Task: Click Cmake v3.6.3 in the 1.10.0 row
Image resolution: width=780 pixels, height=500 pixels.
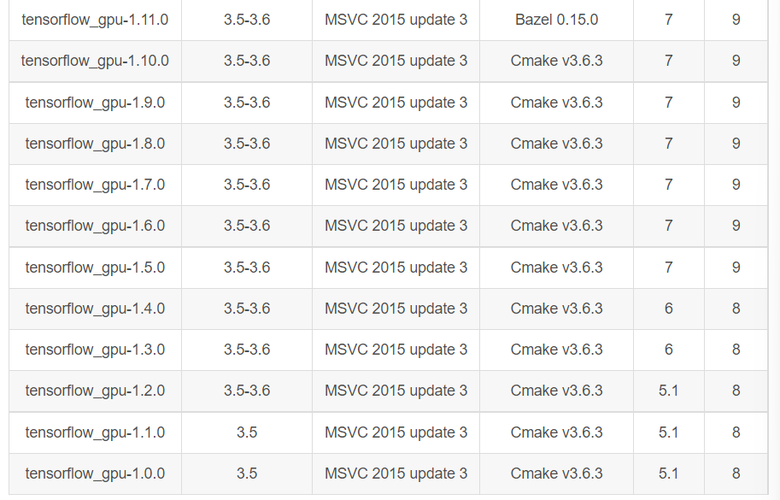Action: tap(556, 61)
